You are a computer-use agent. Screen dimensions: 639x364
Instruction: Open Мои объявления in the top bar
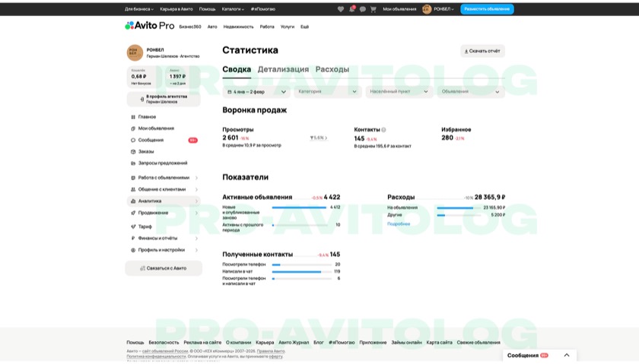[x=399, y=9]
